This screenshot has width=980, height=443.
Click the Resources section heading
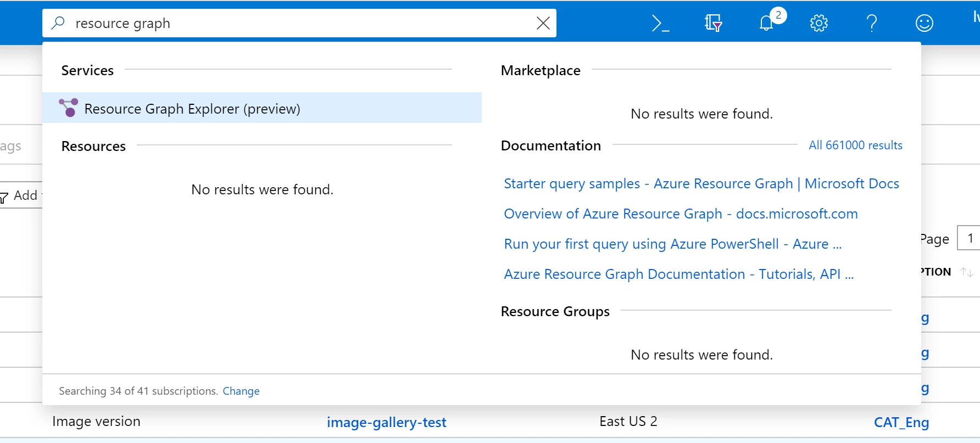pos(93,146)
